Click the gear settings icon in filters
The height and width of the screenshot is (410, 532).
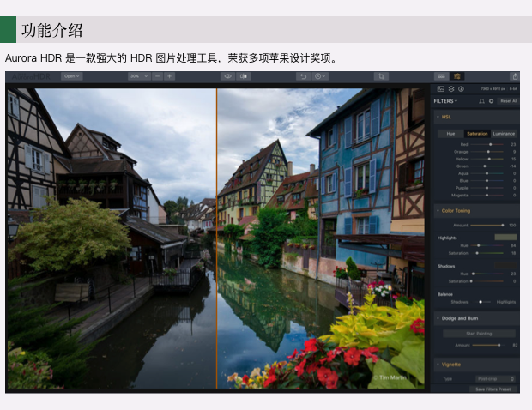[491, 101]
